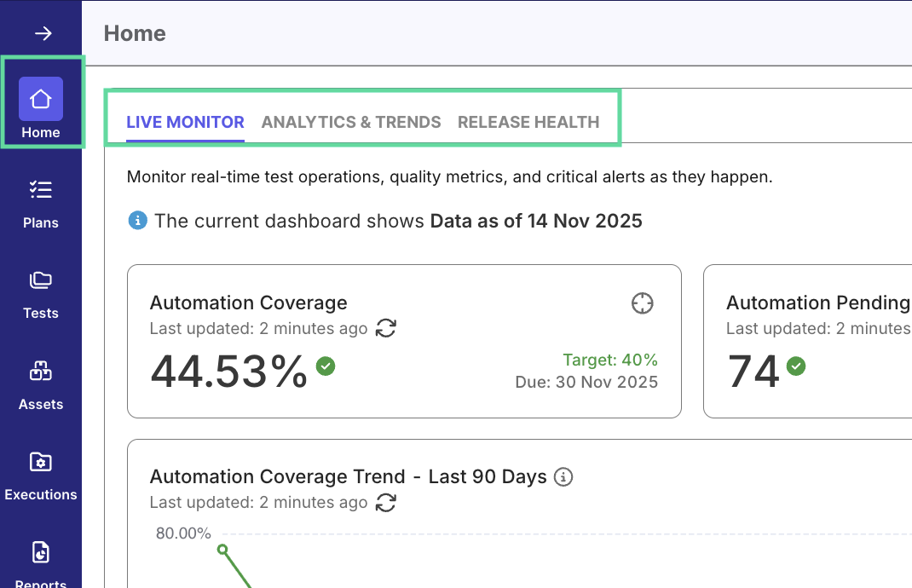Click the Home page heading
Image resolution: width=912 pixels, height=588 pixels.
click(x=133, y=33)
